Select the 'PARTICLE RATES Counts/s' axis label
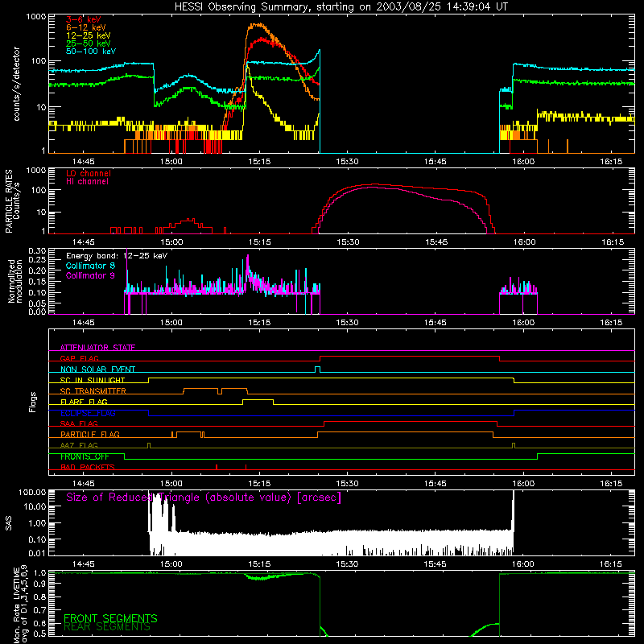The height and width of the screenshot is (644, 644). tap(13, 200)
